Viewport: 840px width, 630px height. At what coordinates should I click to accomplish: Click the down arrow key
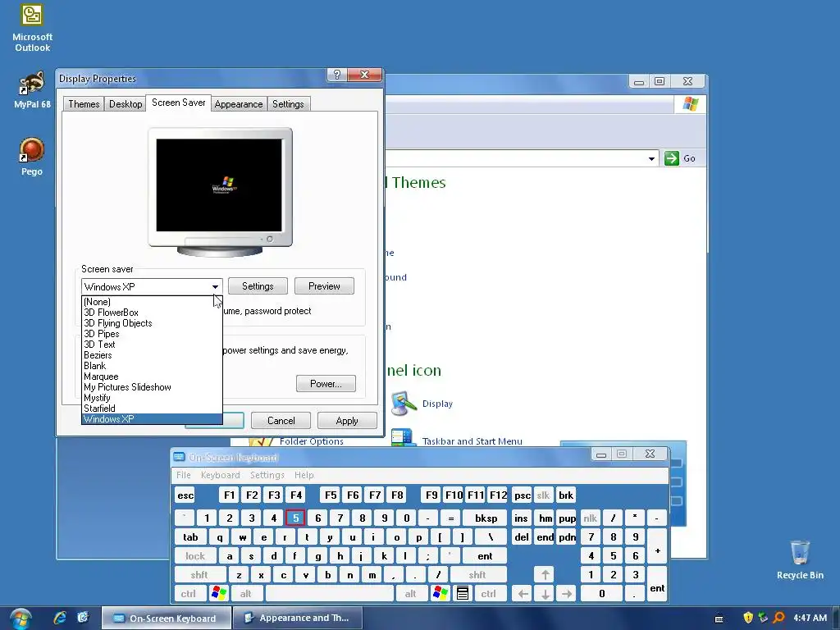(545, 594)
